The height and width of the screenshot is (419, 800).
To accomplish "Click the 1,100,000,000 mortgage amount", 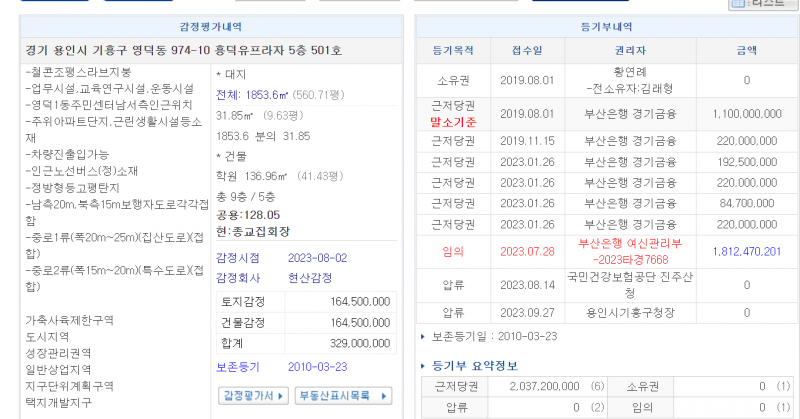I will click(x=746, y=114).
